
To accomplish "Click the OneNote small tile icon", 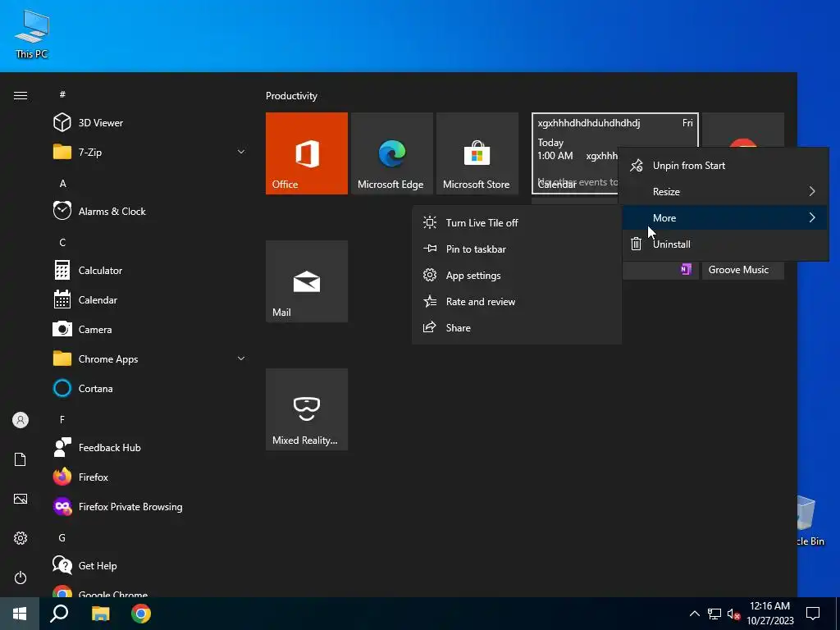I will [x=686, y=269].
